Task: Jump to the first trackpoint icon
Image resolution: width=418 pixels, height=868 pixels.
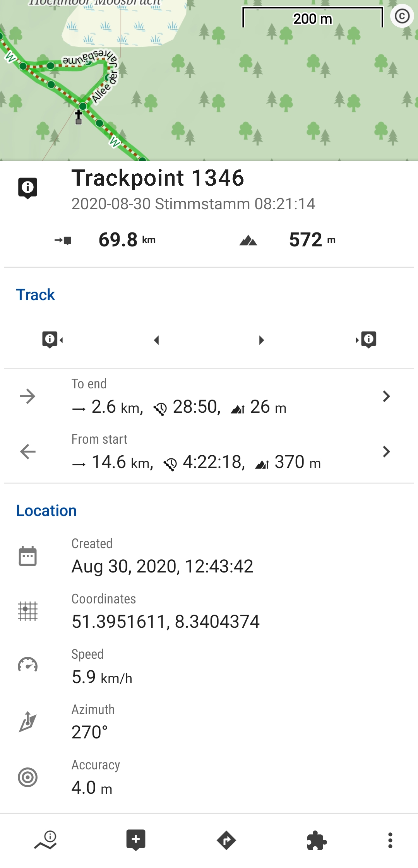Action: (x=52, y=340)
